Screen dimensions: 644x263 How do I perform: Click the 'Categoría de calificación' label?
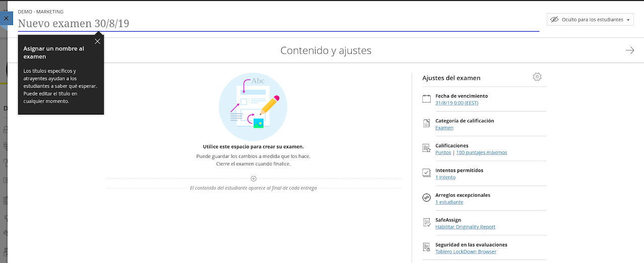coord(465,121)
